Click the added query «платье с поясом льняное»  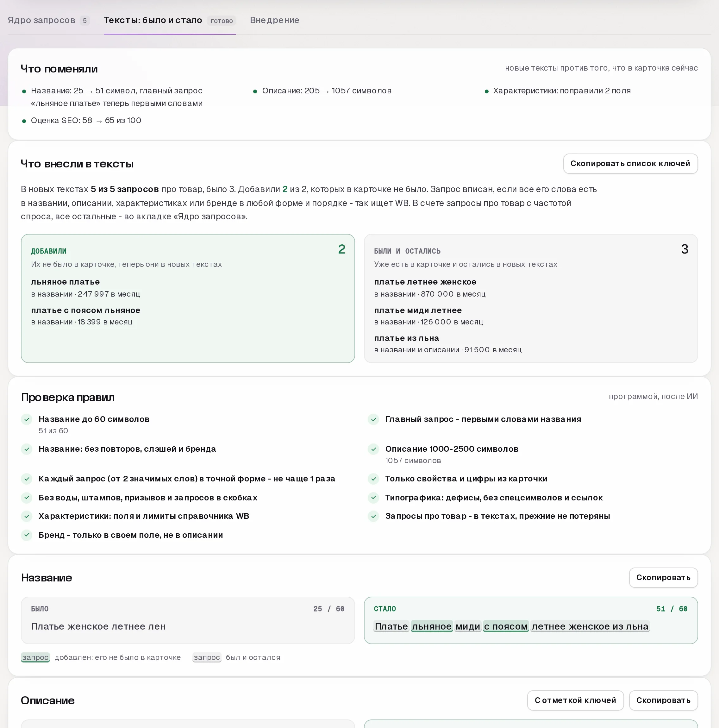tap(85, 310)
